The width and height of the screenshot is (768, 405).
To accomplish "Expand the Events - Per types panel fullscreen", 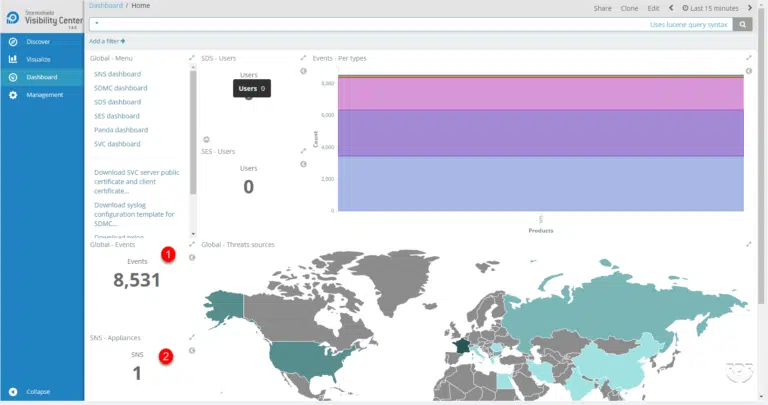I will [x=749, y=58].
